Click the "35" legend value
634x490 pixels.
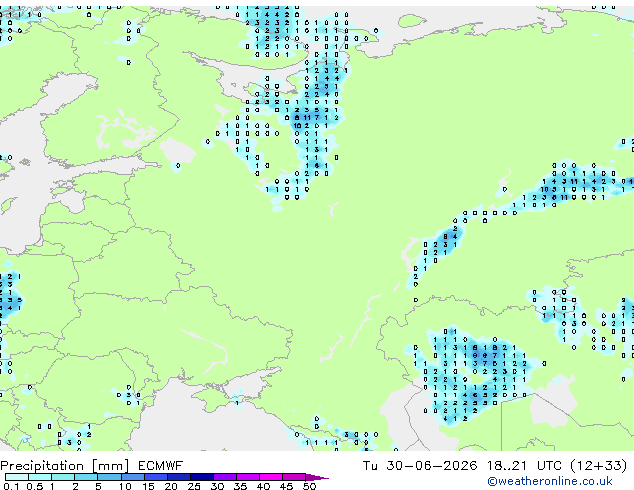point(240,486)
